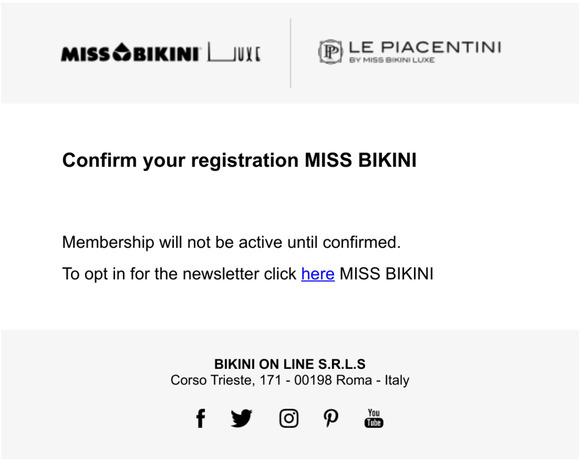Viewport: 580px width, 462px height.
Task: Click the BIKINI ON LINE S.R.L.S company name
Action: [x=290, y=364]
